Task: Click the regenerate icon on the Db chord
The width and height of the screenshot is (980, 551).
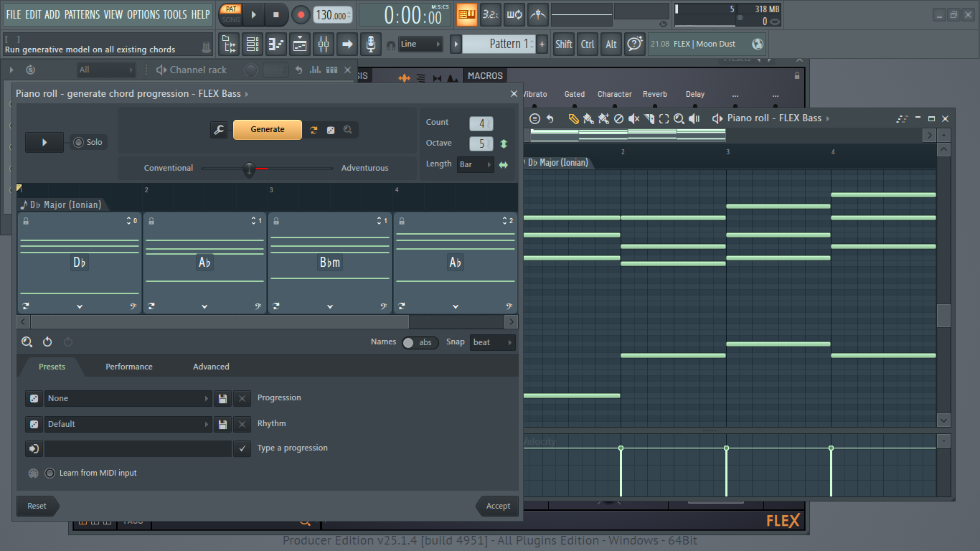Action: (x=26, y=306)
